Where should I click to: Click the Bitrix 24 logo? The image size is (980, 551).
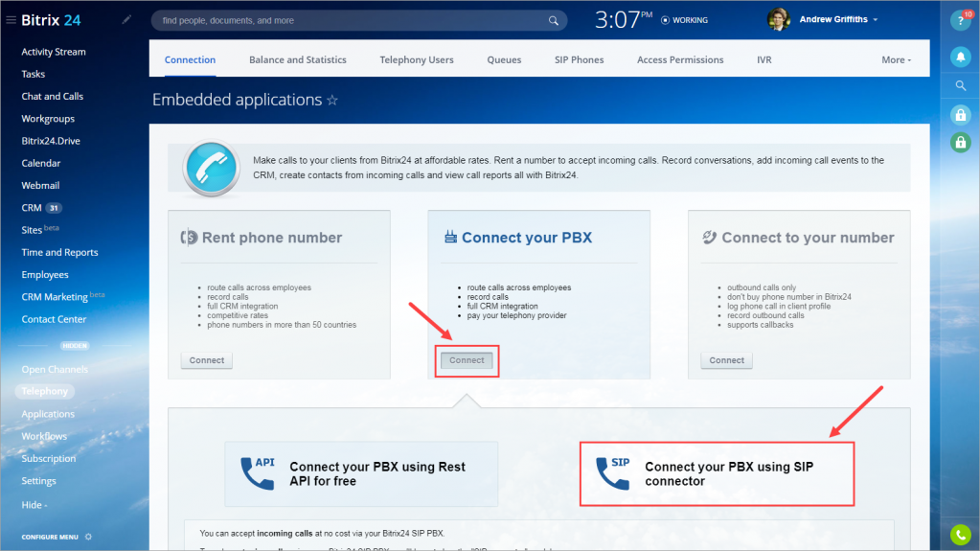(x=51, y=20)
